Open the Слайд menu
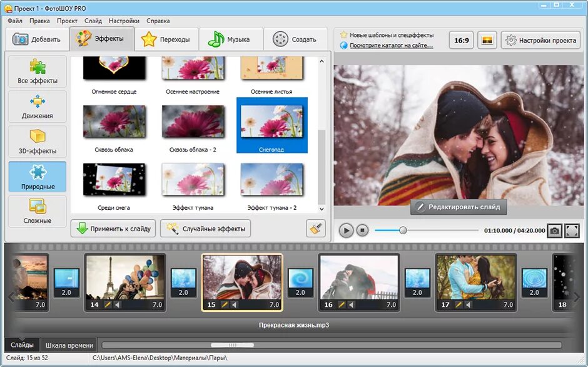The image size is (588, 367). pyautogui.click(x=93, y=21)
